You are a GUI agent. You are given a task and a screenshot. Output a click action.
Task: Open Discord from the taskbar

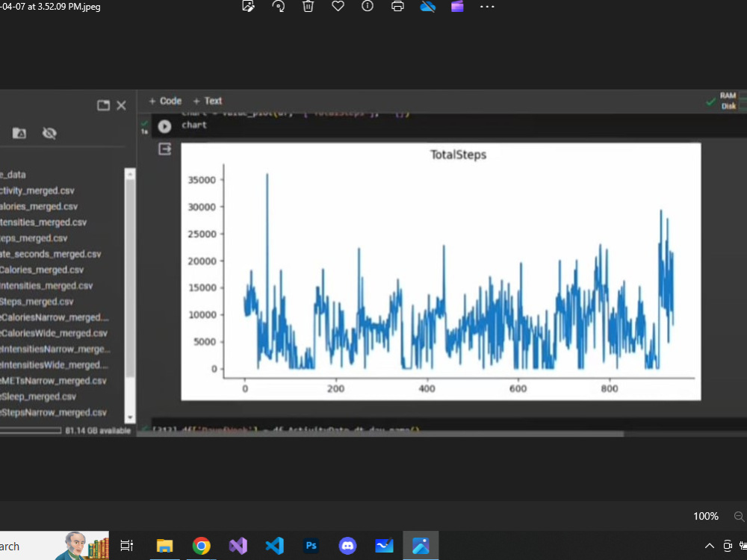click(x=348, y=546)
